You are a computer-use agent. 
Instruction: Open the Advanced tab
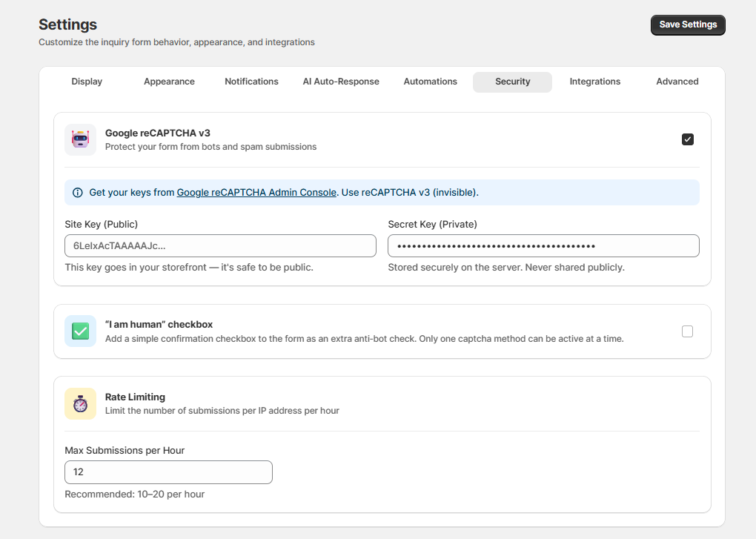coord(677,82)
